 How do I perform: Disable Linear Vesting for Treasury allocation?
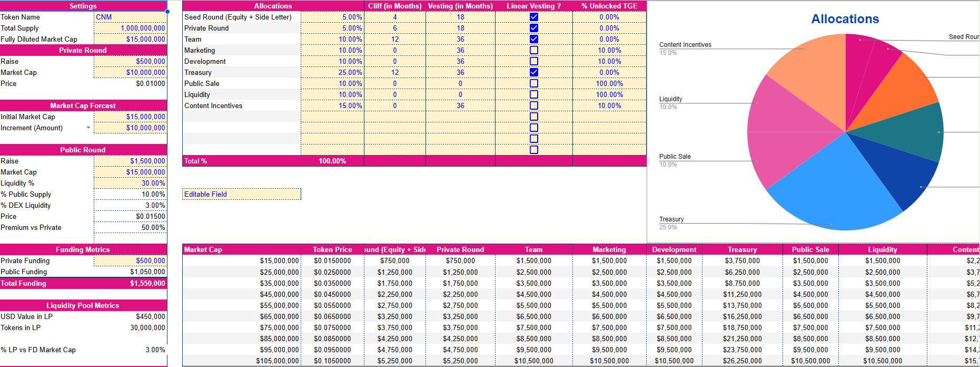click(x=533, y=72)
